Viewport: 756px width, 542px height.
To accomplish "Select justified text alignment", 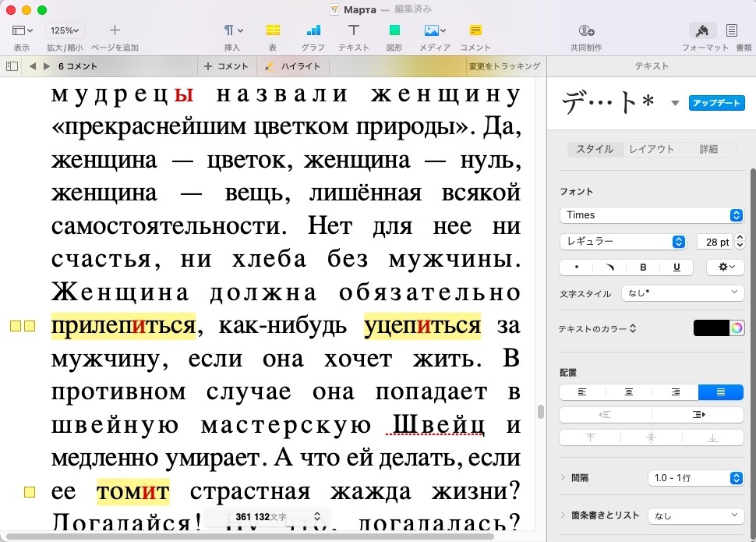I will click(720, 391).
